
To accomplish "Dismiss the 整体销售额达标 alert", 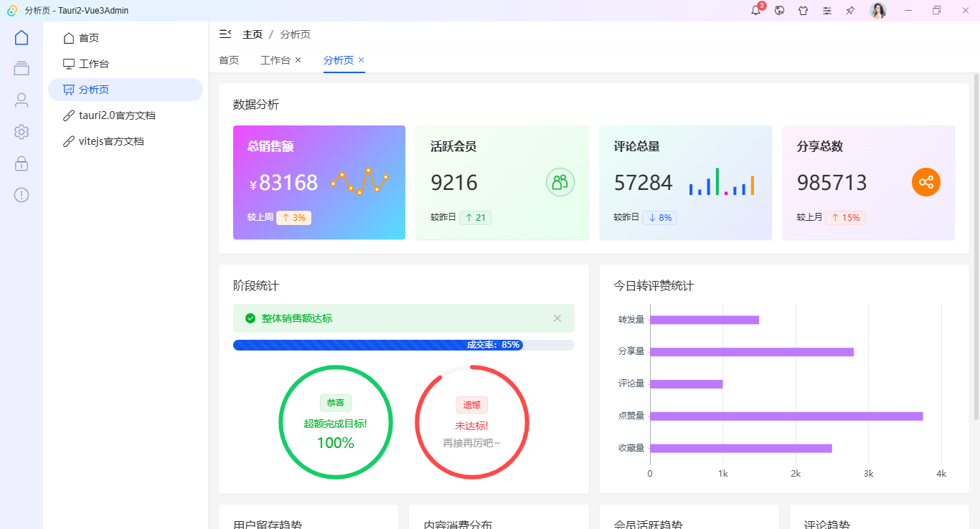I will (x=557, y=318).
